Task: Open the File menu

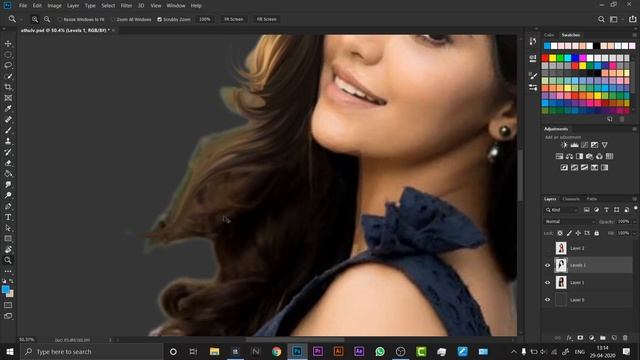Action: point(23,6)
